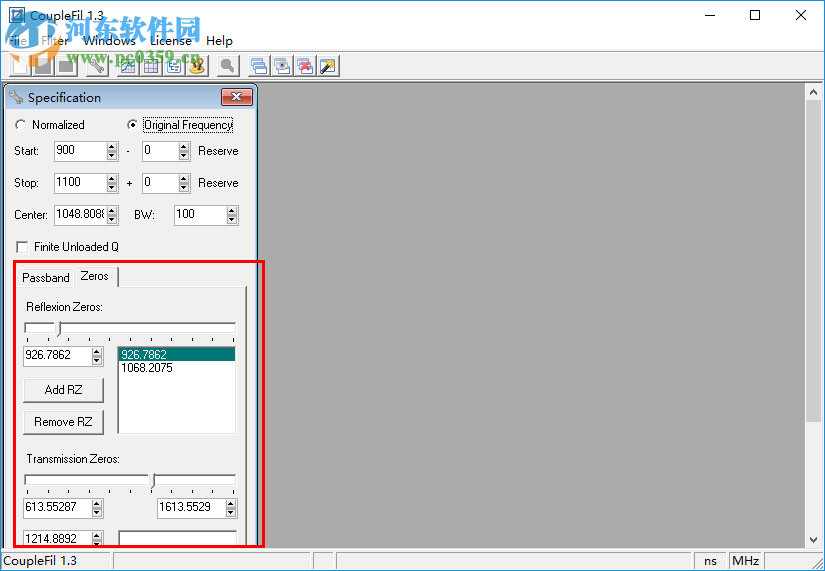The height and width of the screenshot is (571, 825).
Task: Decrease BW value with down arrow
Action: [x=232, y=220]
